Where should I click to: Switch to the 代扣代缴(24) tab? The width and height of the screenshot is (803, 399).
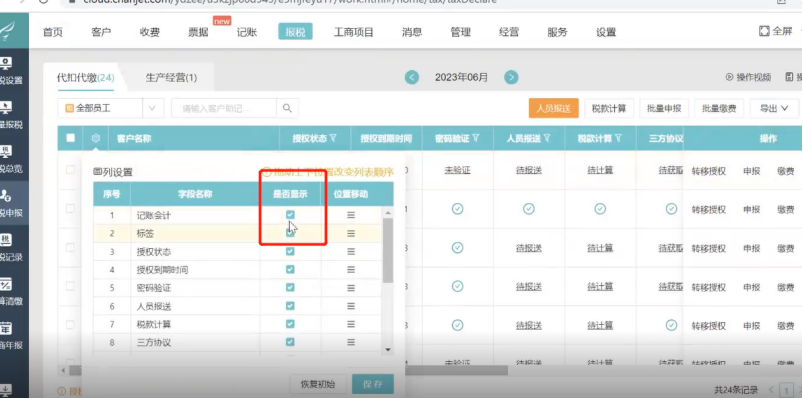(85, 78)
